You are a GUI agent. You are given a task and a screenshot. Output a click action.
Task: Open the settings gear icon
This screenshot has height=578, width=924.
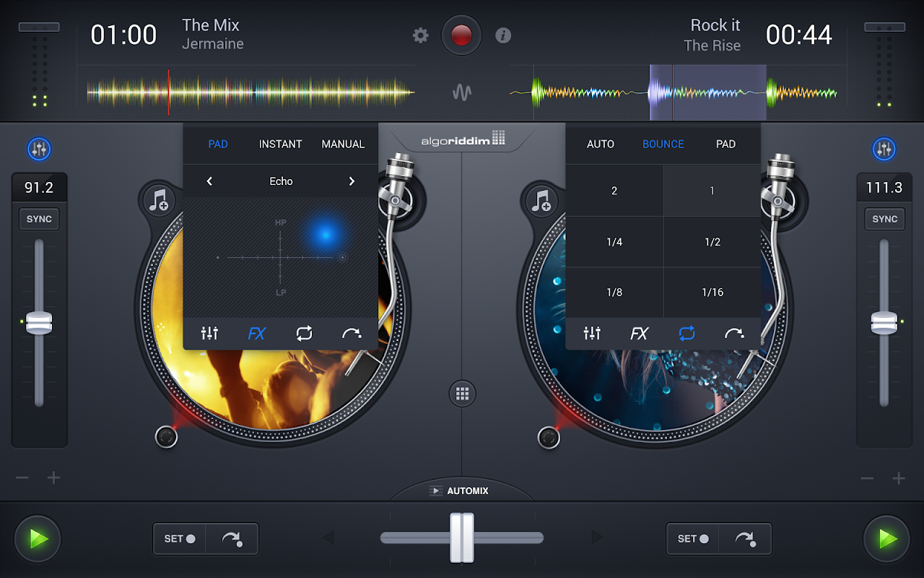421,35
